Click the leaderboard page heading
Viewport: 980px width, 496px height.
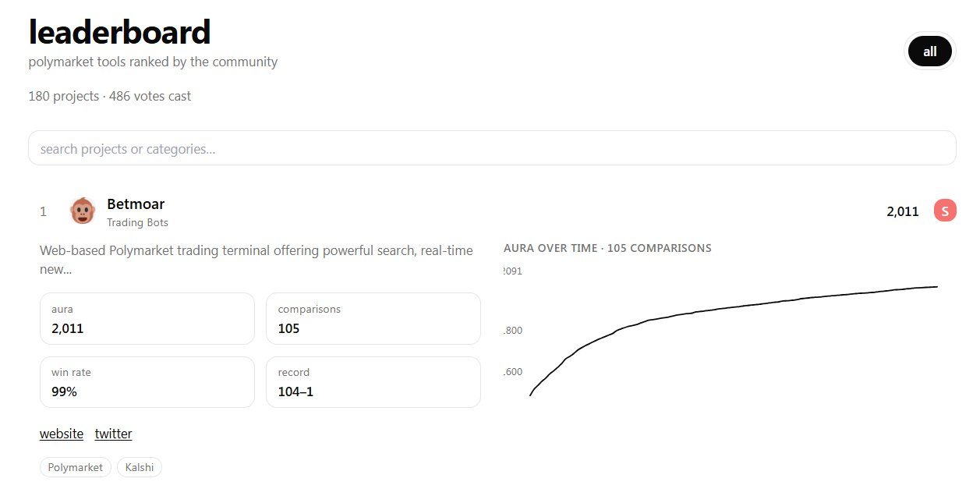[x=119, y=32]
